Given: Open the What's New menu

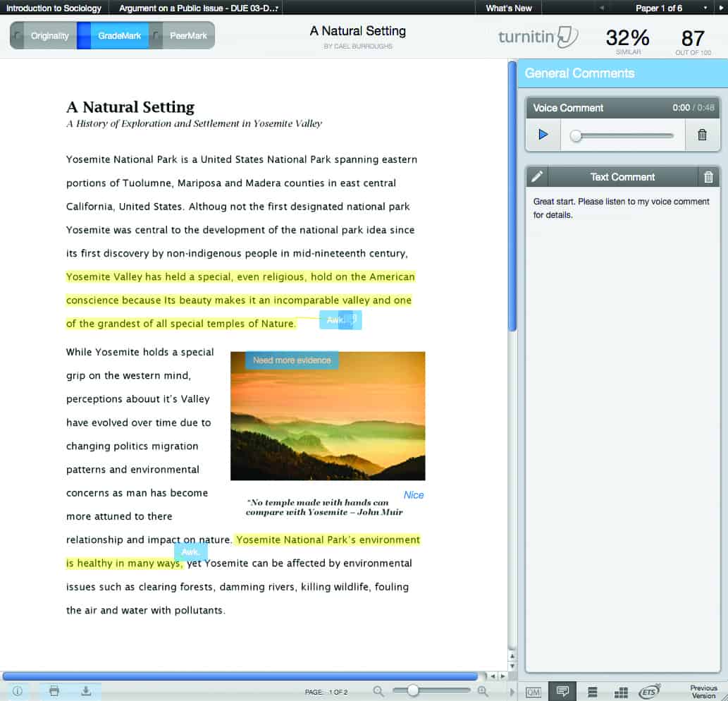Looking at the screenshot, I should [x=508, y=9].
